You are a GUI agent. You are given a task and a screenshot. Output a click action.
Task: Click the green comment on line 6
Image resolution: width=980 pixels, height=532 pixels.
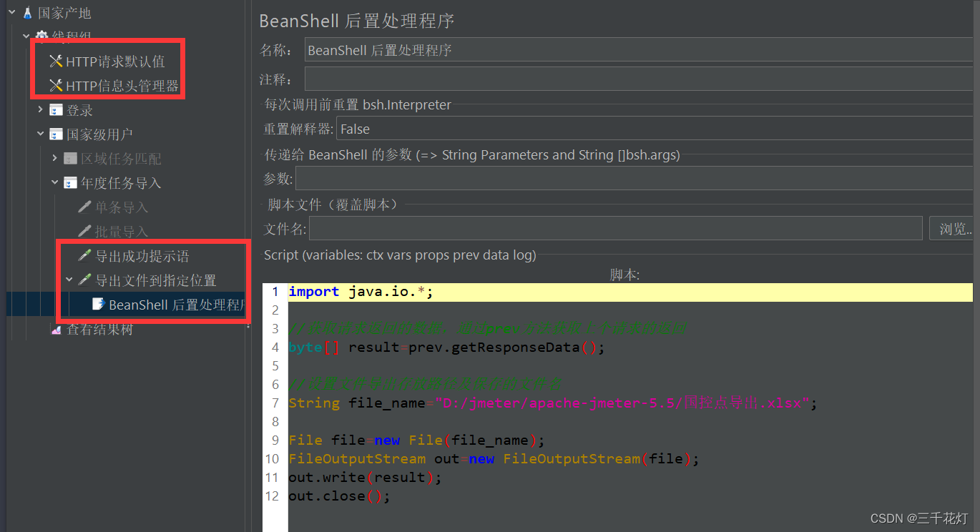(425, 385)
